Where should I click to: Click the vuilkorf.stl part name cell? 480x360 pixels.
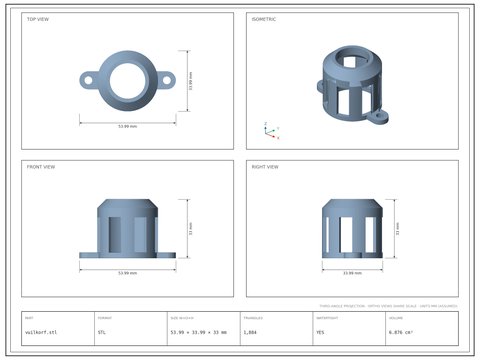click(x=58, y=328)
